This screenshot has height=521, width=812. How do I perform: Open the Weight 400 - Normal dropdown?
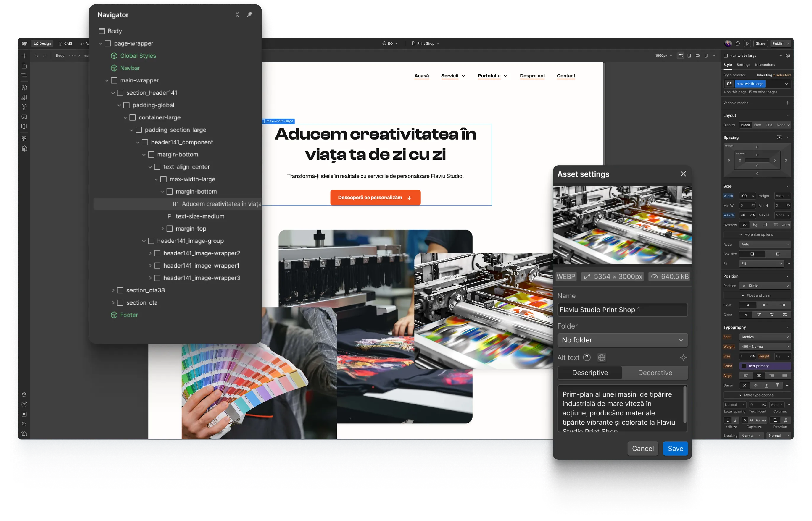click(765, 347)
